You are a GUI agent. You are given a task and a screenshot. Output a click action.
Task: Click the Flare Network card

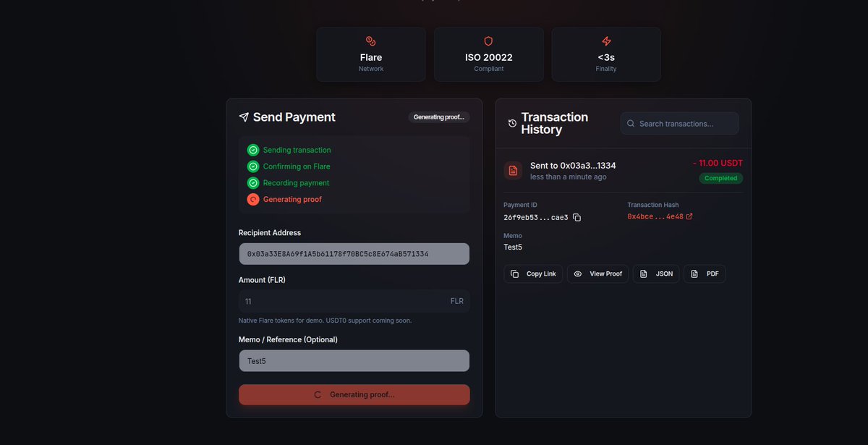point(371,54)
